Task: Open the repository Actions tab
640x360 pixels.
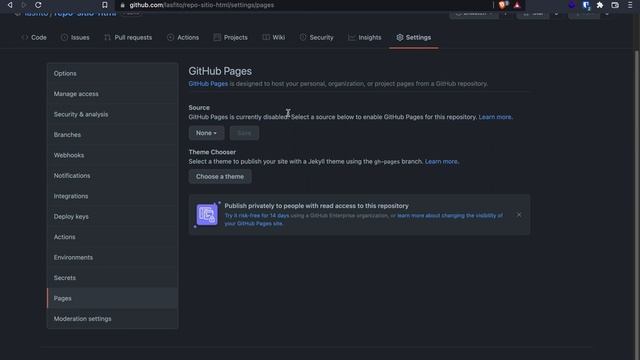Action: tap(183, 37)
